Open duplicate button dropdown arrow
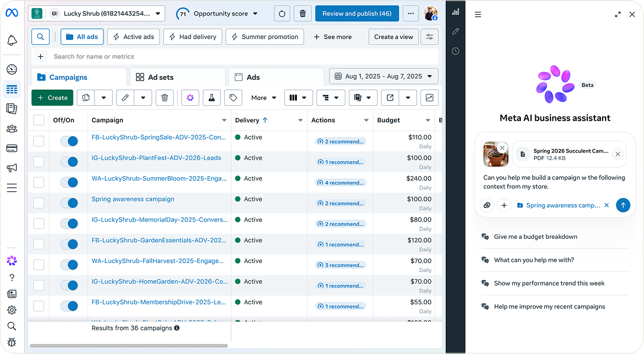This screenshot has height=354, width=644. (x=103, y=98)
